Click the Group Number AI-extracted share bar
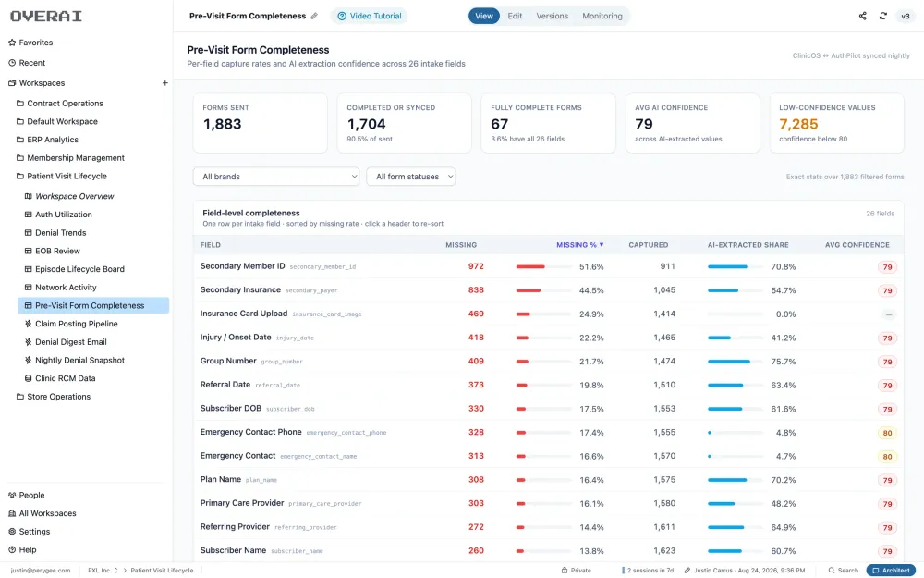 click(x=735, y=362)
